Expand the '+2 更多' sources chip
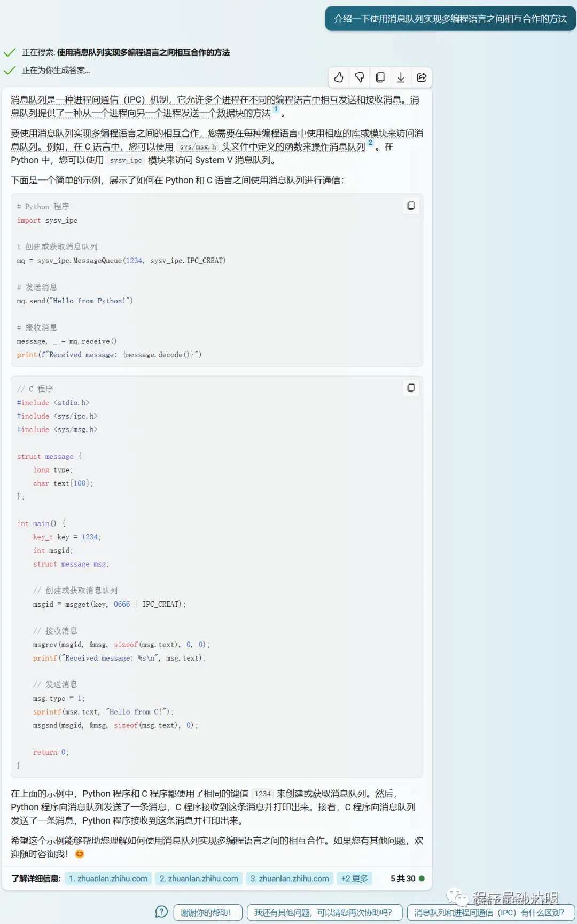Viewport: 577px width, 924px height. [354, 879]
